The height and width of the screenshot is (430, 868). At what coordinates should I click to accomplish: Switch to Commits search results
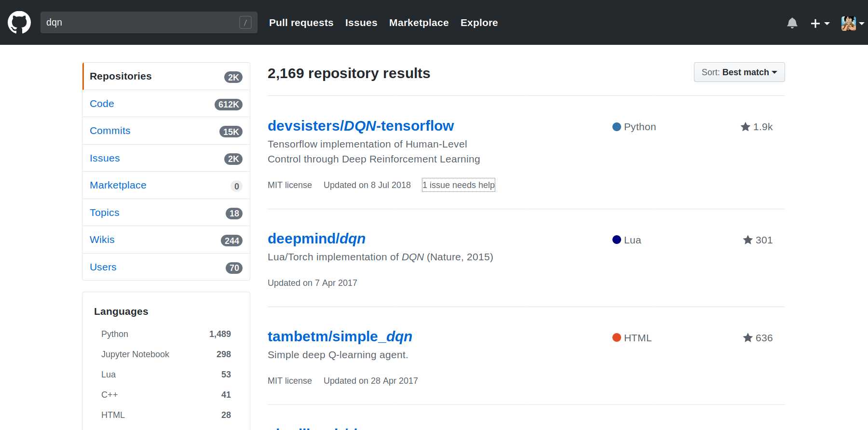tap(166, 131)
